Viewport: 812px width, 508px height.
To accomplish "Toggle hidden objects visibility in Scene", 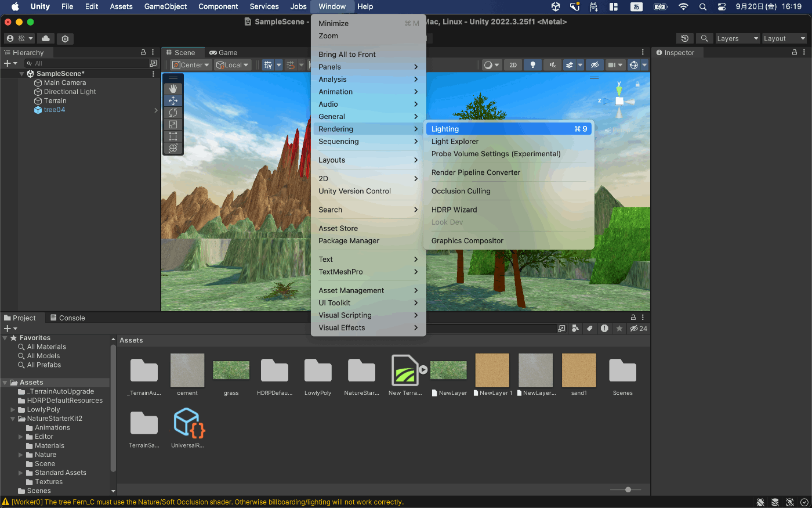I will 594,65.
